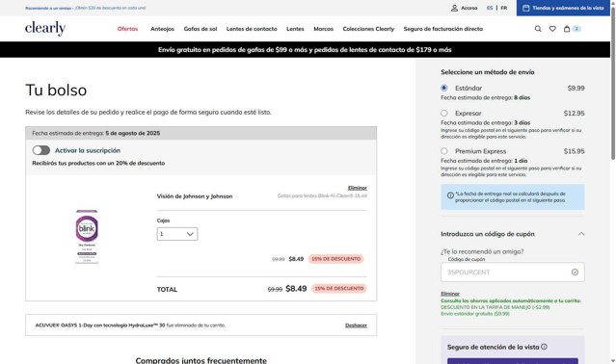616x364 pixels.
Task: Click the info icon beside Seguro de atención
Action: 544,347
